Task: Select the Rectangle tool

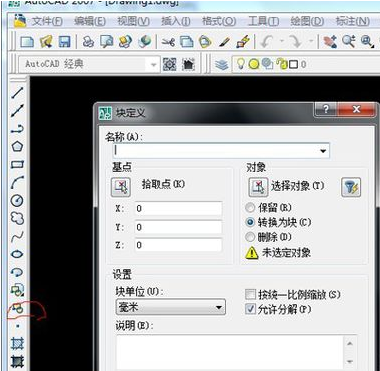Action: point(17,164)
